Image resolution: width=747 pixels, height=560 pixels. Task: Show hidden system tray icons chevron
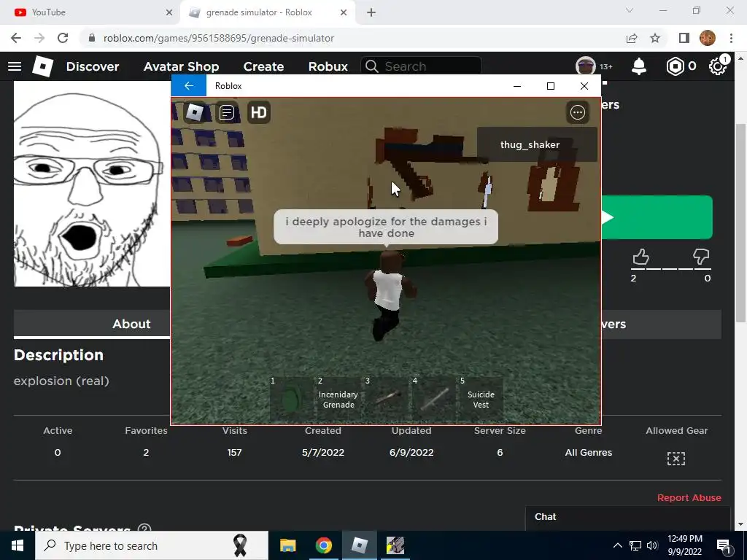617,545
